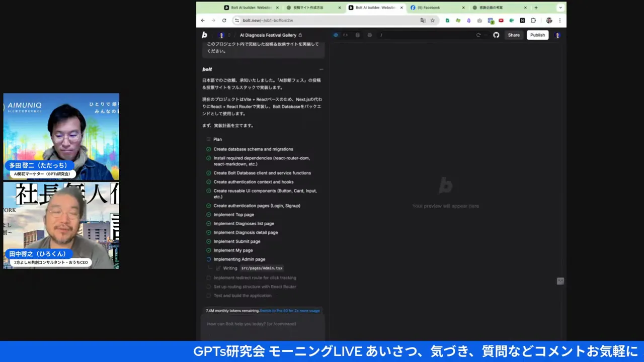Bookmark the page with the star icon
This screenshot has width=644, height=362.
point(433,21)
